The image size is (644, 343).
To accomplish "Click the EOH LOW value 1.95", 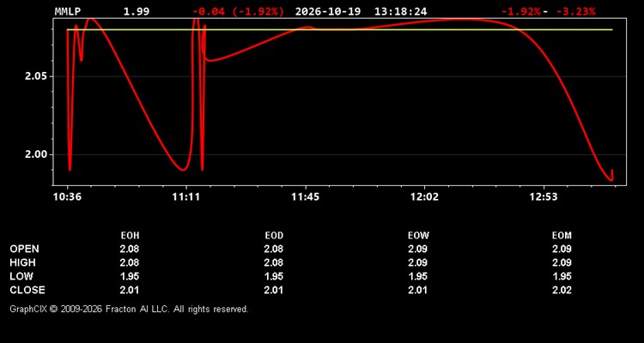I will point(130,276).
